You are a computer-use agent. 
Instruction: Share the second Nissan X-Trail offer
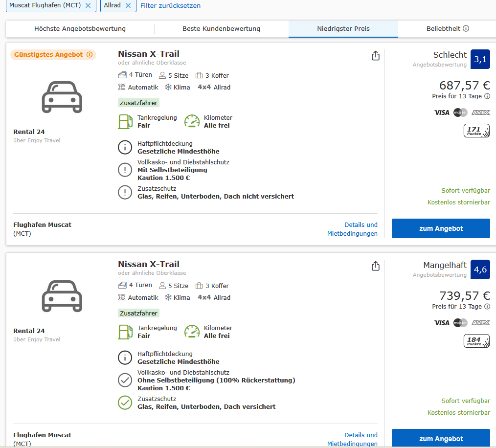click(x=375, y=266)
